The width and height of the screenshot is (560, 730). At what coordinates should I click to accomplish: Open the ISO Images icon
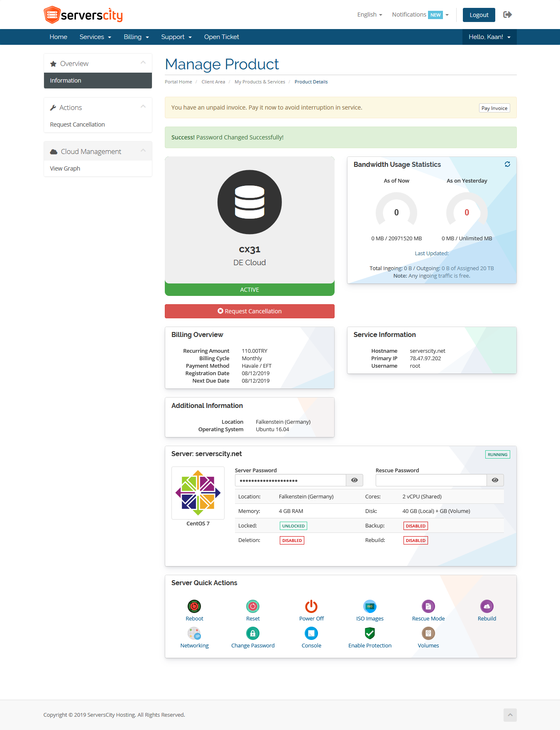(370, 606)
